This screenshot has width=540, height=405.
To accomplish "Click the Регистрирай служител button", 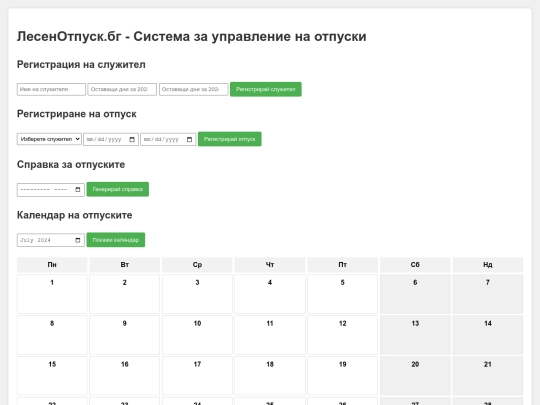I will (x=266, y=89).
